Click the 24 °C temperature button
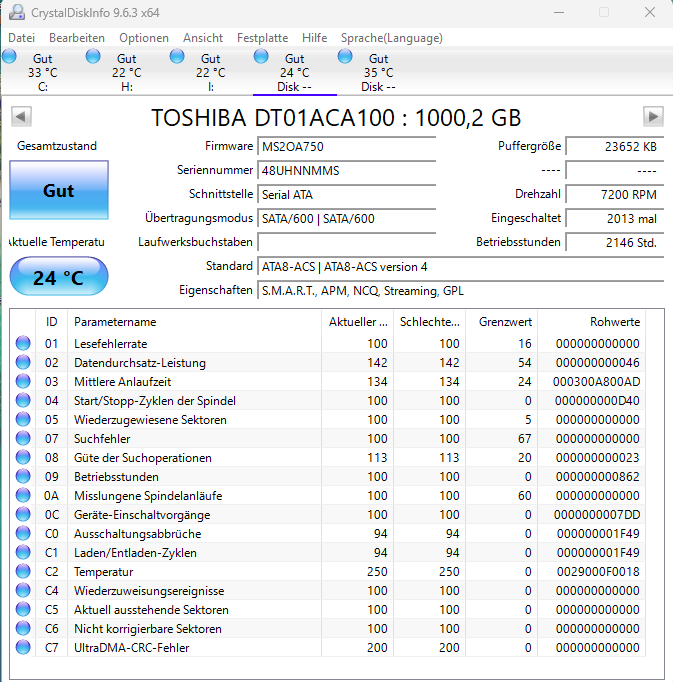Viewport: 673px width, 682px height. point(59,277)
